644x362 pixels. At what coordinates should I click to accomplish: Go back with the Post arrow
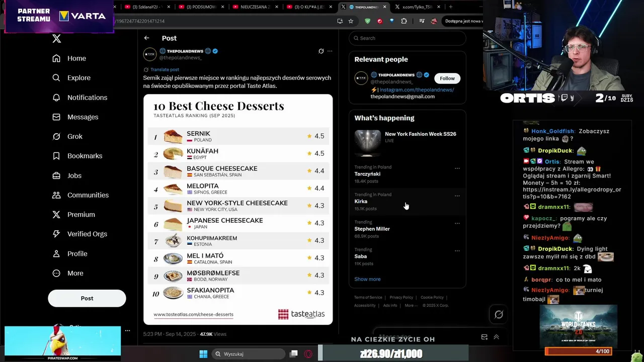(146, 38)
